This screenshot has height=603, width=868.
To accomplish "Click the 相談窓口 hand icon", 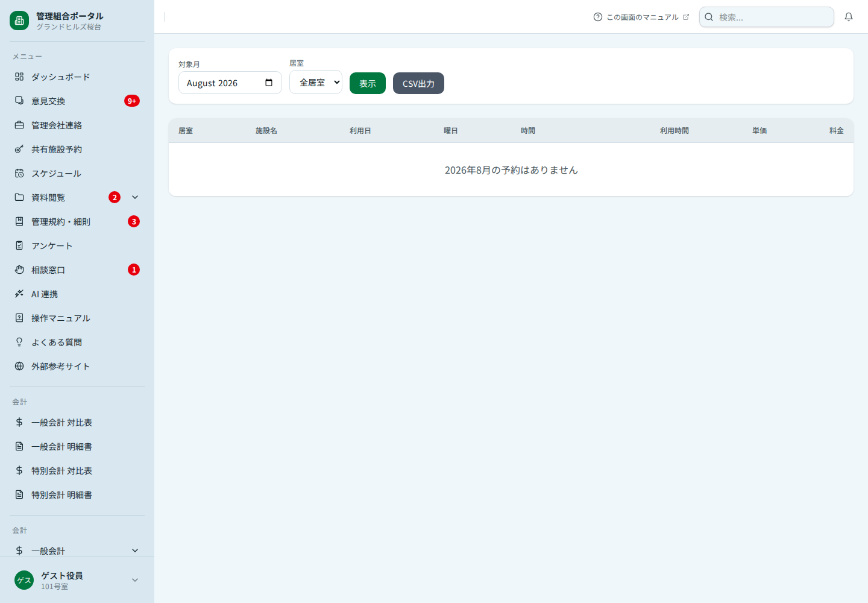I will click(19, 270).
